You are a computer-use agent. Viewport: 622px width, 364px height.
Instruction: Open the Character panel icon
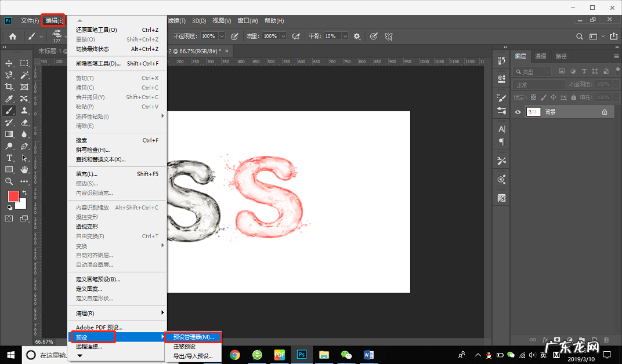pos(502,129)
